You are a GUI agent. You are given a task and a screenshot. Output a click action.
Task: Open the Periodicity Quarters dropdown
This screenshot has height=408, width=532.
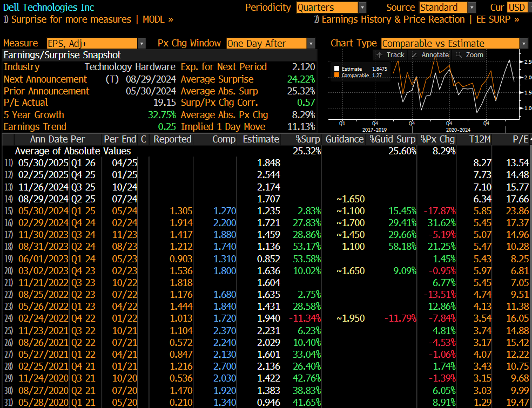coord(331,8)
